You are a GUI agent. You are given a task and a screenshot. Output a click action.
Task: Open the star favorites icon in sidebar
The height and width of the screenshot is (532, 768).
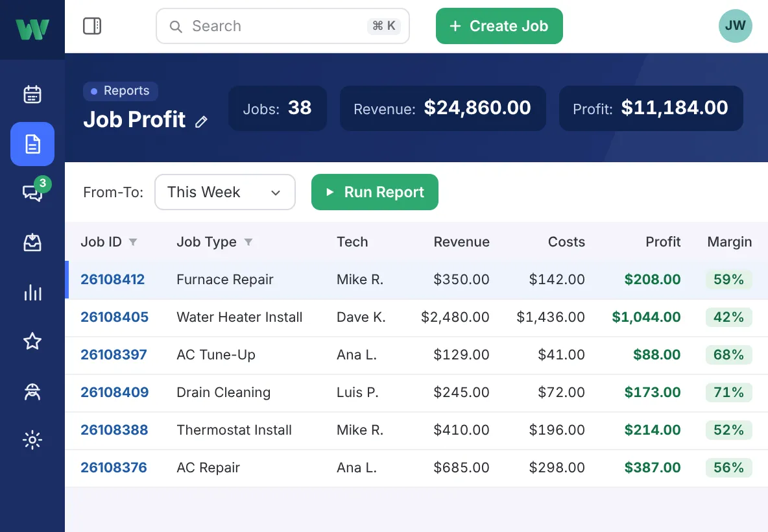tap(32, 341)
